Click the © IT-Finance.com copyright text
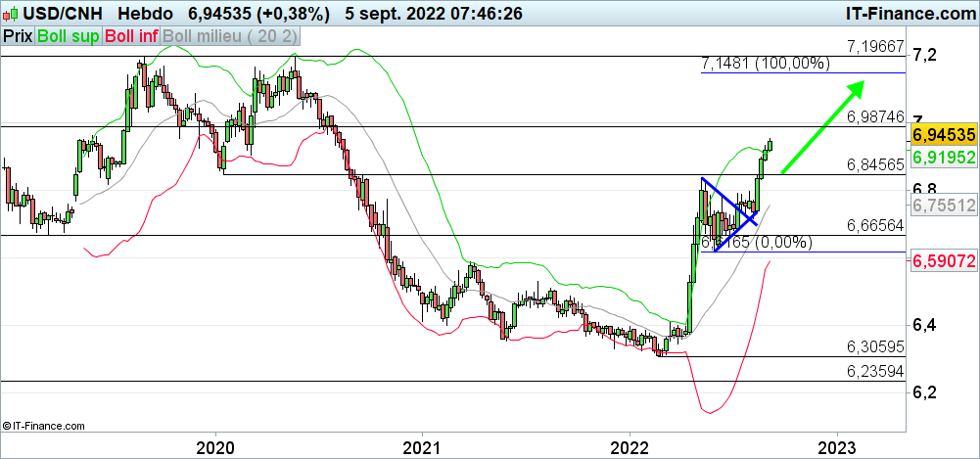The height and width of the screenshot is (459, 980). coord(44,426)
